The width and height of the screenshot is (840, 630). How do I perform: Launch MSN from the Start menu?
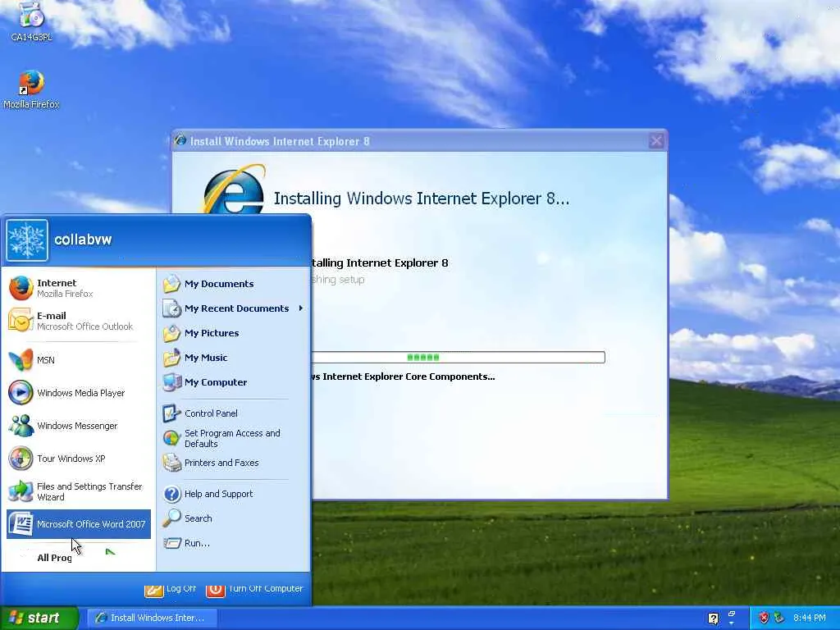click(78, 359)
